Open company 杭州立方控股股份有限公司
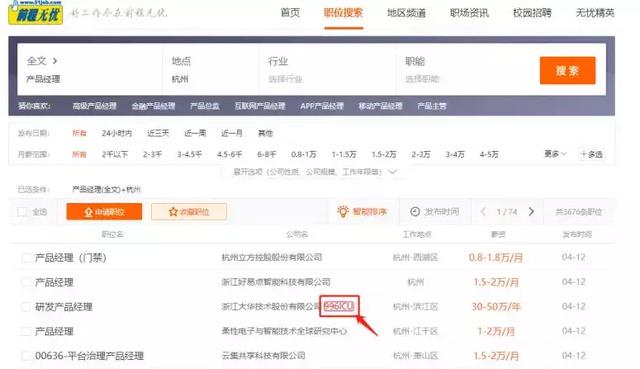The image size is (640, 369). [271, 258]
